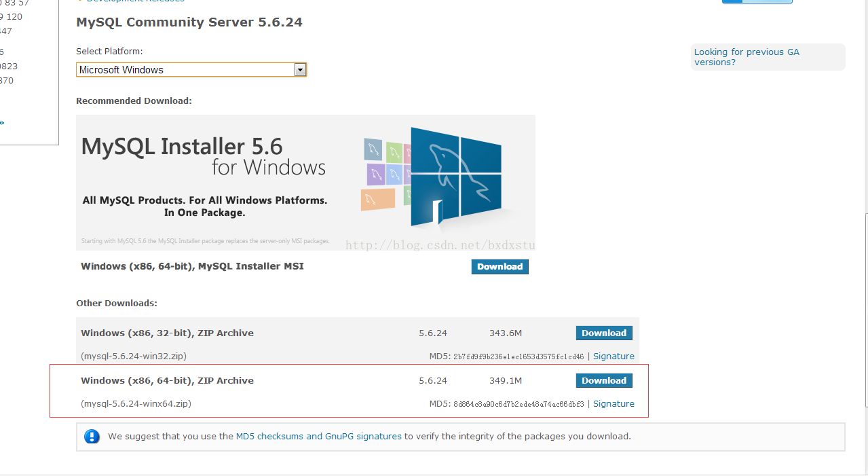Click the Windows dolphin logo graphic
This screenshot has height=476, width=868.
coord(455,178)
